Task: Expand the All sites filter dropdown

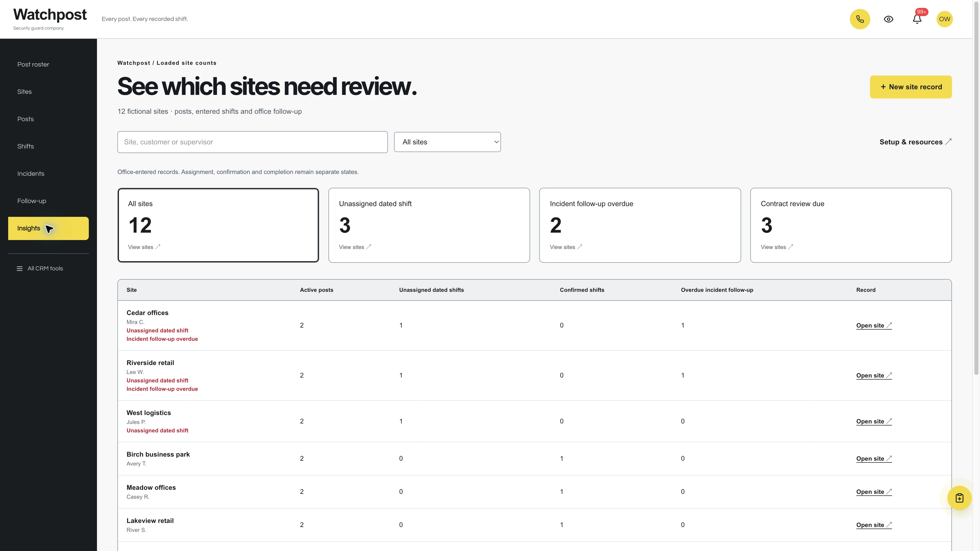Action: tap(447, 142)
